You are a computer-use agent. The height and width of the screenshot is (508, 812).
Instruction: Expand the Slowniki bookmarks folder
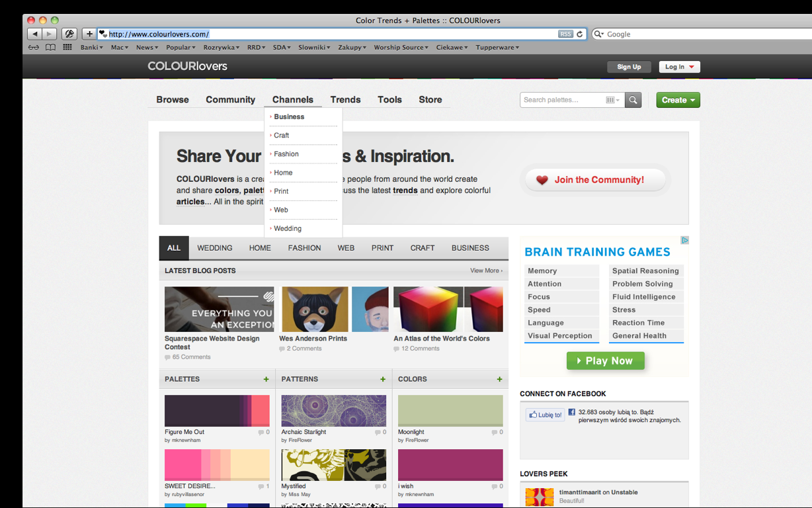pos(314,48)
